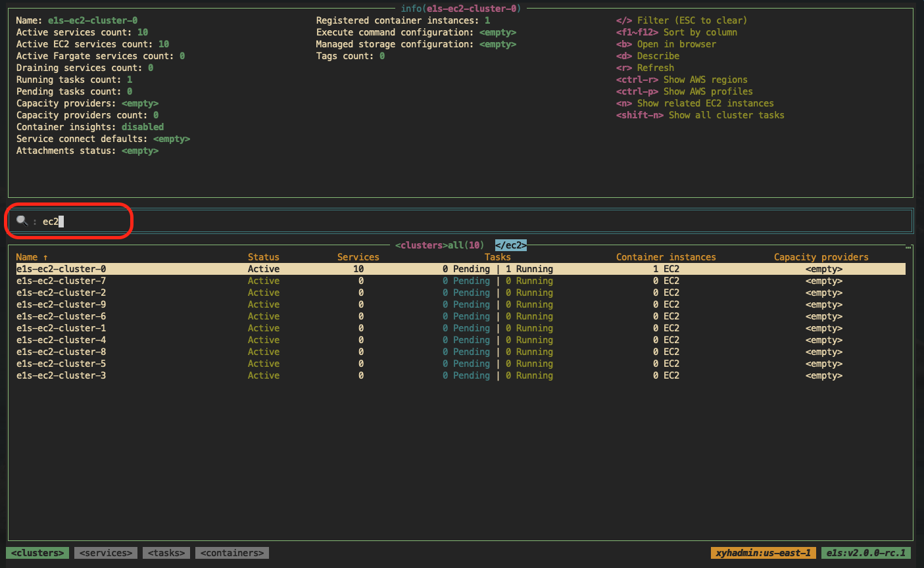The width and height of the screenshot is (924, 568).
Task: Click the e1s:v2.0.0-rc.1 version badge
Action: tap(866, 553)
